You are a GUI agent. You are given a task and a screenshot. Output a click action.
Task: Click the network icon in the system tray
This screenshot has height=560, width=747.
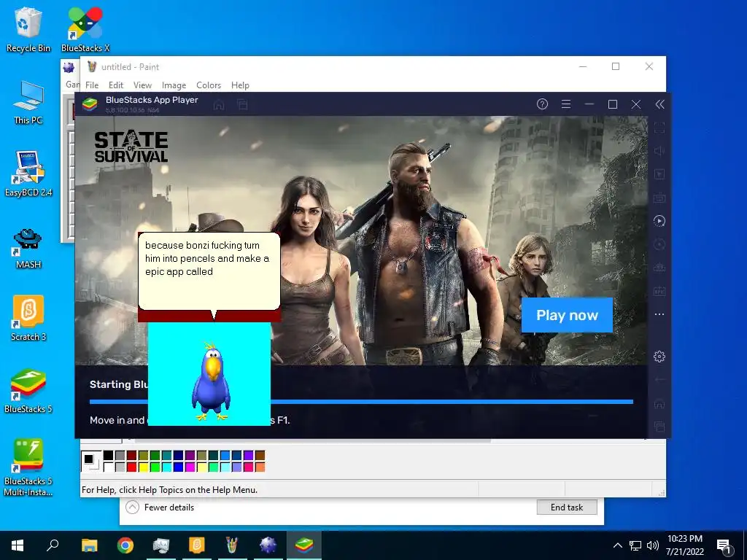click(x=635, y=545)
